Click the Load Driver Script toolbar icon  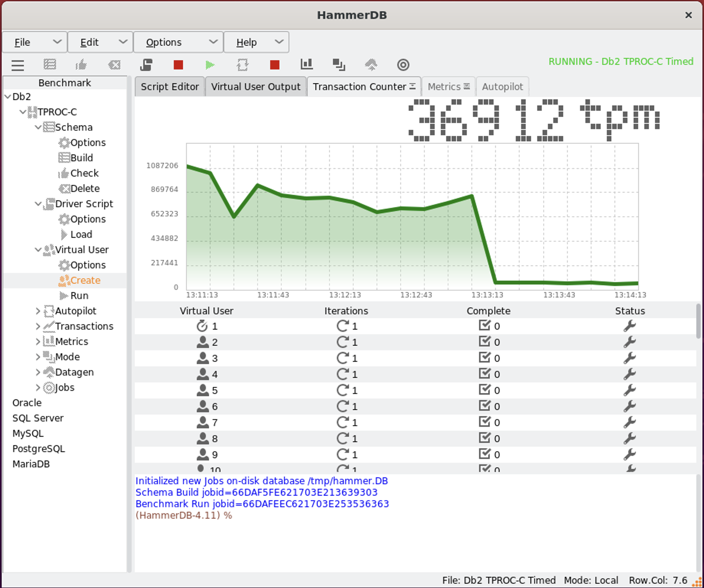[x=146, y=65]
